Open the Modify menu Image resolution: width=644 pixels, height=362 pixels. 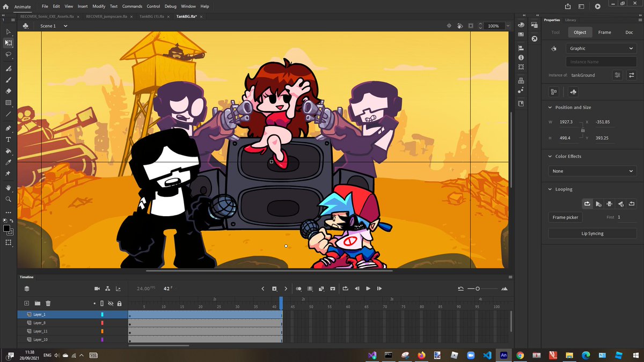(x=99, y=6)
